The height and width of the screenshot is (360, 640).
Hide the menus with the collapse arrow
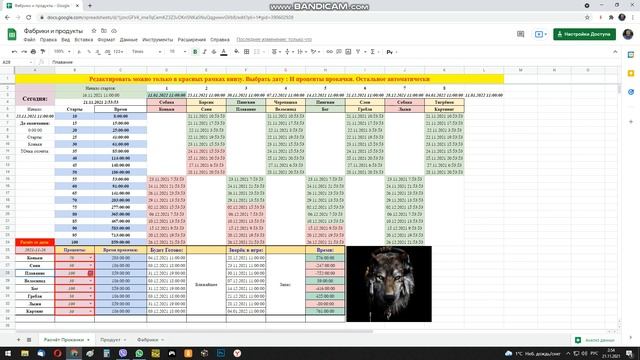[x=615, y=52]
